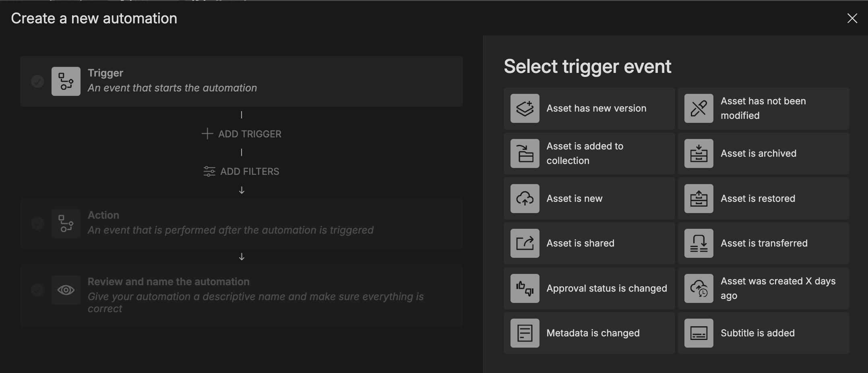The width and height of the screenshot is (868, 373).
Task: Select the 'Asset is restored' icon
Action: click(699, 199)
